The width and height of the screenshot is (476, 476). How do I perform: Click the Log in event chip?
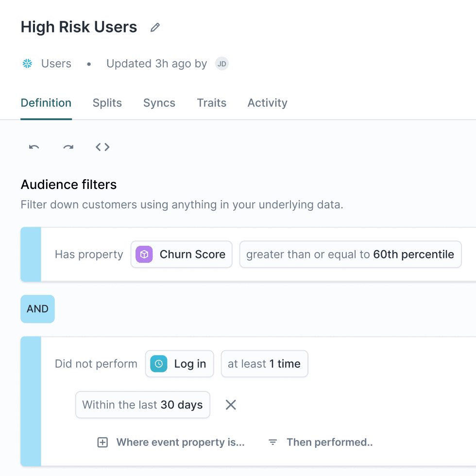point(179,363)
